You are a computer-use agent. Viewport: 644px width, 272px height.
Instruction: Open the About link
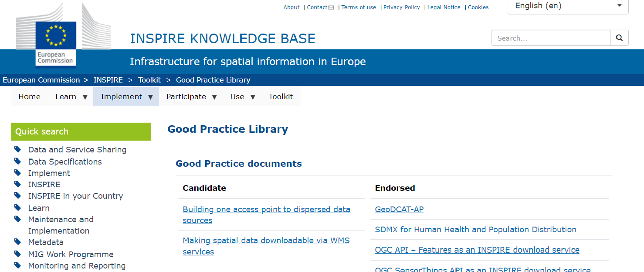291,7
